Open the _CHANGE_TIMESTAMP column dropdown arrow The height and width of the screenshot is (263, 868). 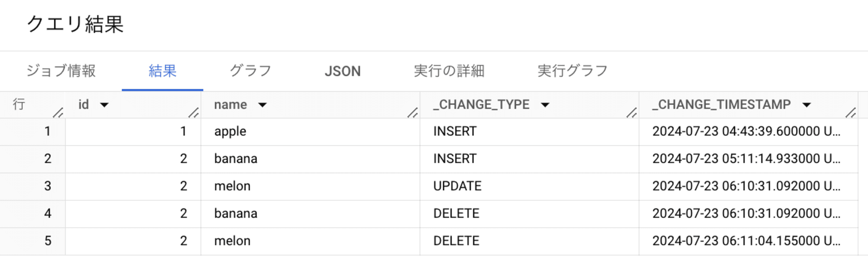806,105
